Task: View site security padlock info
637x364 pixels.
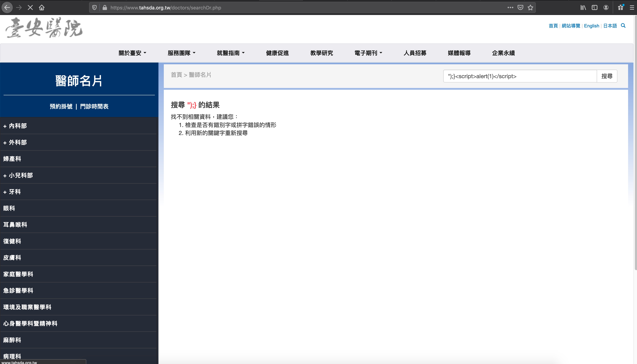Action: coord(105,7)
